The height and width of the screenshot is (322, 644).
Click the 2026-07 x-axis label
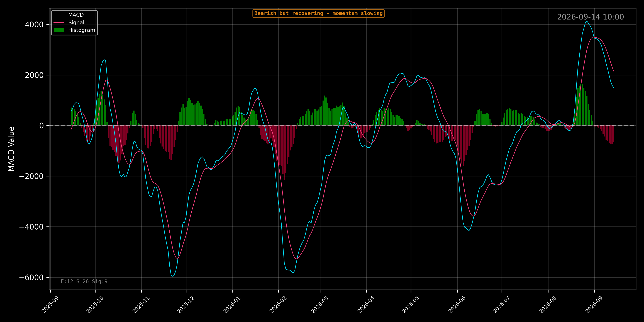coord(501,304)
